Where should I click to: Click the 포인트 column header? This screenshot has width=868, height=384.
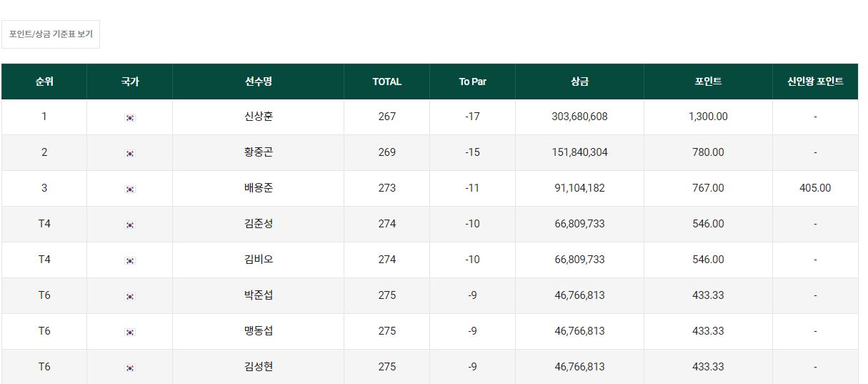pos(709,82)
